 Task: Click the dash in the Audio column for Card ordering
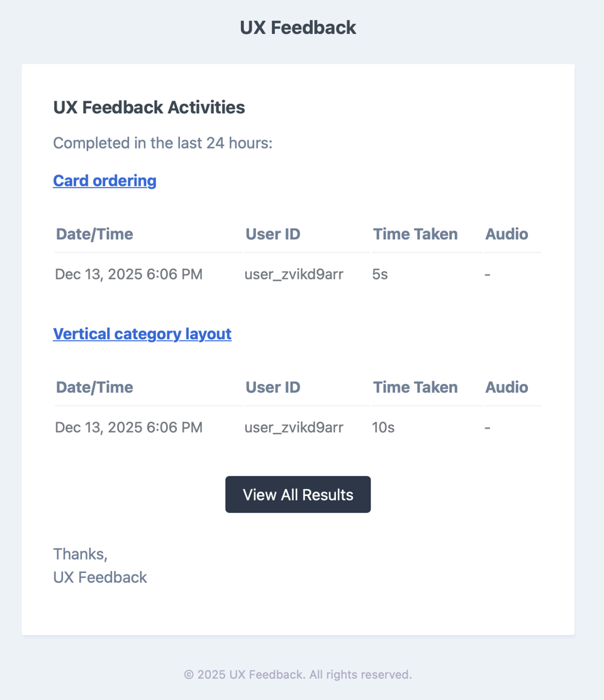coord(488,274)
